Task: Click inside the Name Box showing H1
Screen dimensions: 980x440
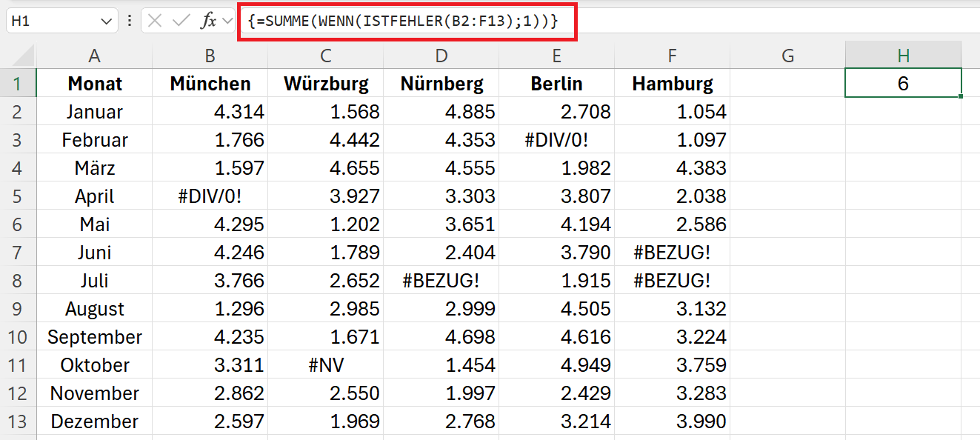Action: (x=50, y=21)
